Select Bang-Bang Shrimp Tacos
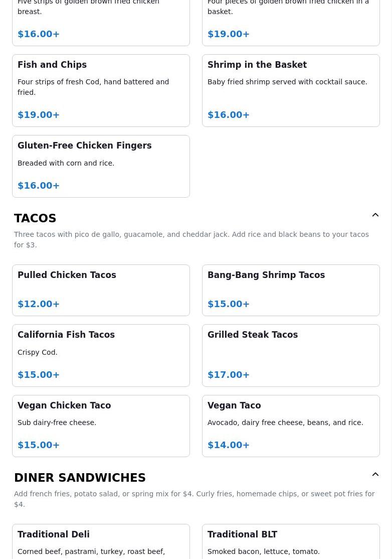 point(291,290)
